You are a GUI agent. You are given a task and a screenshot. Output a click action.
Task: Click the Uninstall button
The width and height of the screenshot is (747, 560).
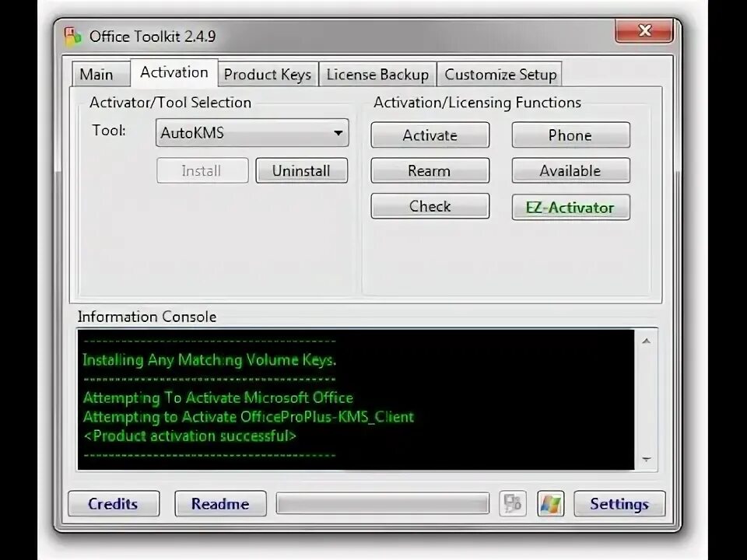pos(302,170)
